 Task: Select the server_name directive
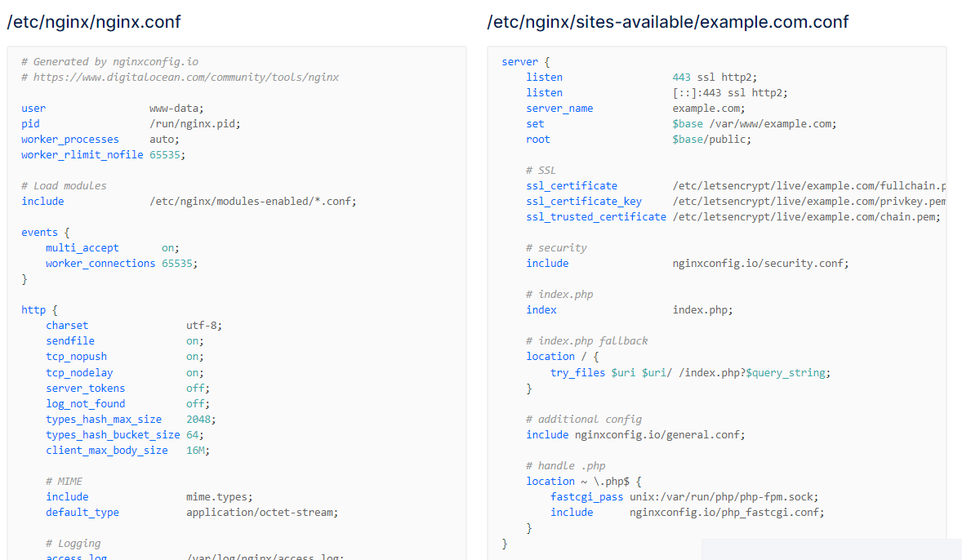[x=559, y=109]
